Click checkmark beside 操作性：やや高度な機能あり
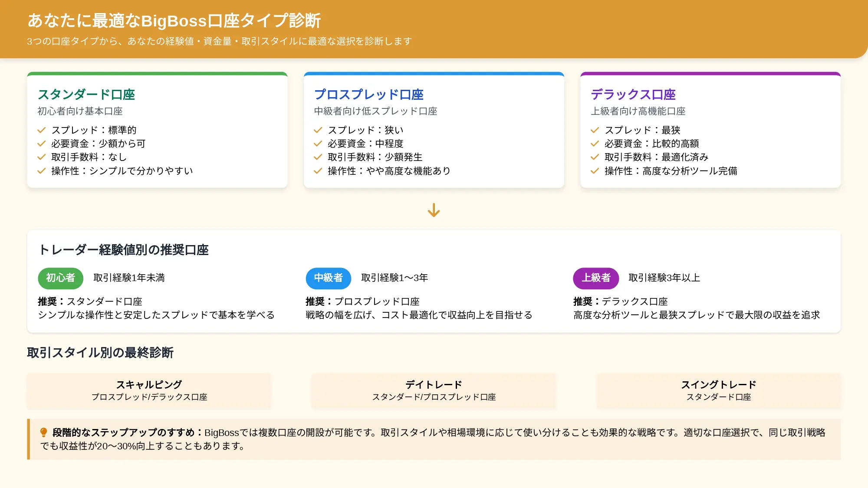The image size is (868, 488). (318, 171)
